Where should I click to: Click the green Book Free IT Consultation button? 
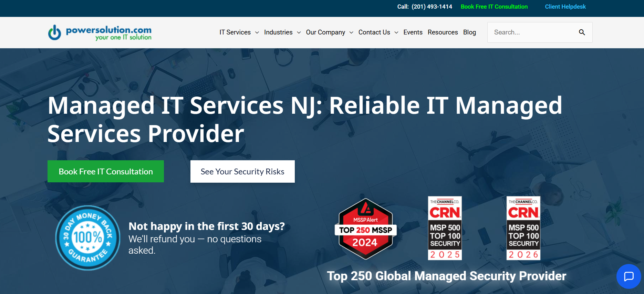[x=106, y=171]
